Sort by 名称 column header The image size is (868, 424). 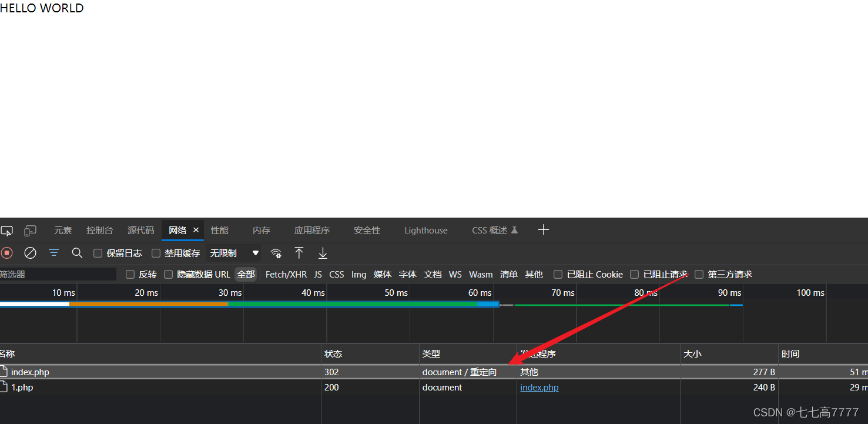click(160, 354)
